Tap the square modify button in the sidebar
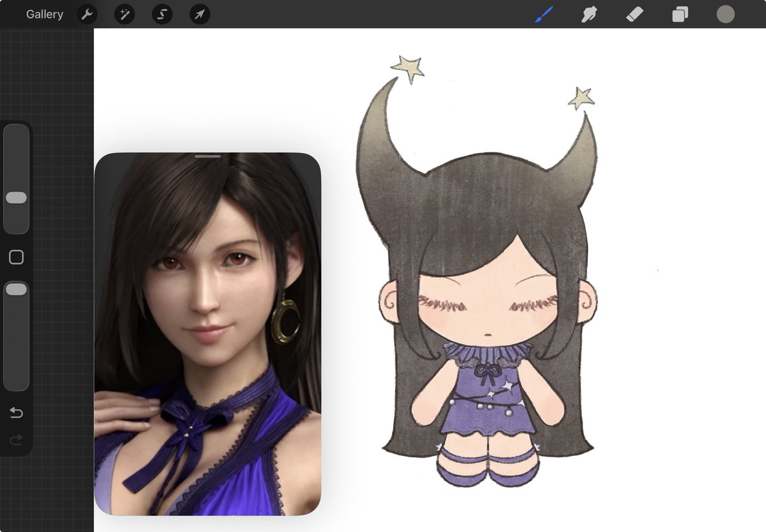Screen dimensions: 766x532 16,257
